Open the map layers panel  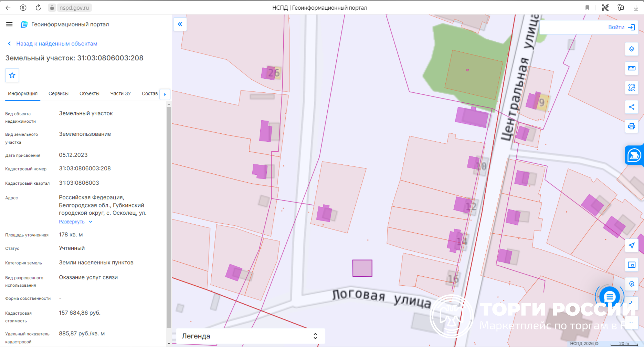(x=632, y=49)
